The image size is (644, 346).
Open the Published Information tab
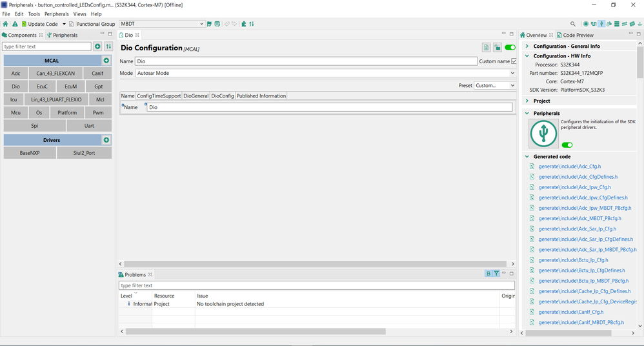click(x=261, y=96)
